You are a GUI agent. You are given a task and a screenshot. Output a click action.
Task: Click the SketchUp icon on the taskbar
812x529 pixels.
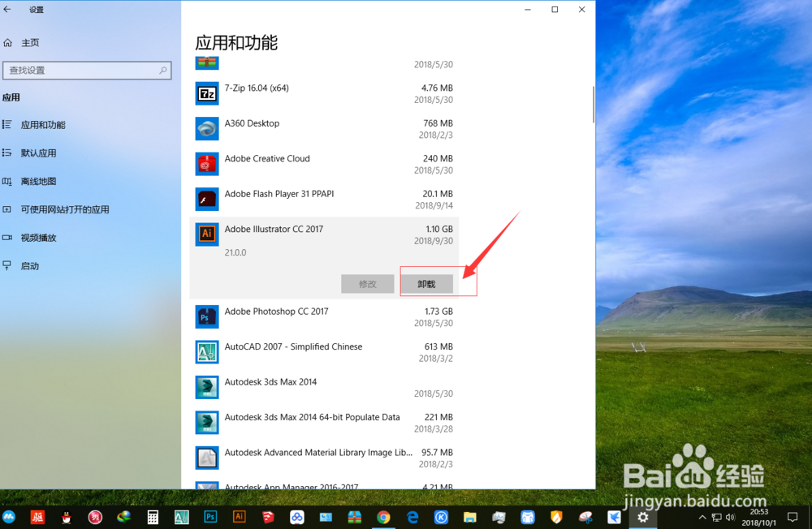tap(268, 517)
